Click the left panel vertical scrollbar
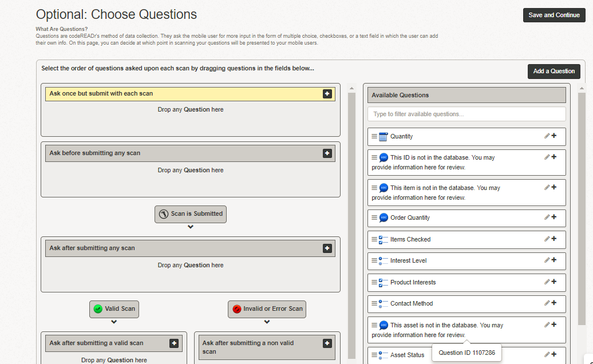Screen dimensions: 593x364 351,225
